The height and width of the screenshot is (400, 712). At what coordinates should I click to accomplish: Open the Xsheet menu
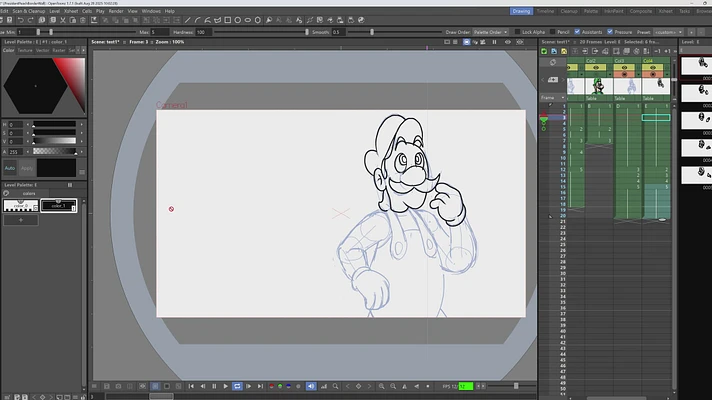[71, 11]
